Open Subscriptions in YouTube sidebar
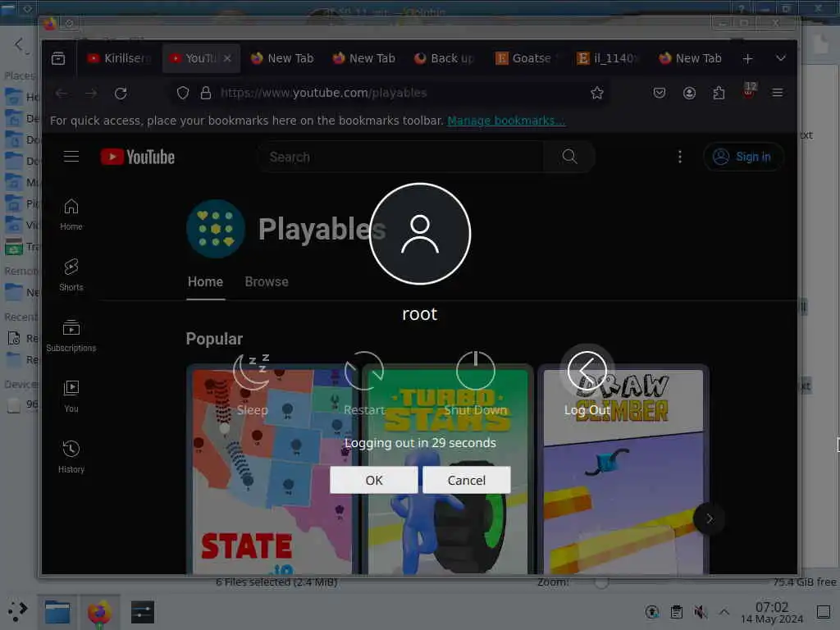840x630 pixels. pos(71,336)
